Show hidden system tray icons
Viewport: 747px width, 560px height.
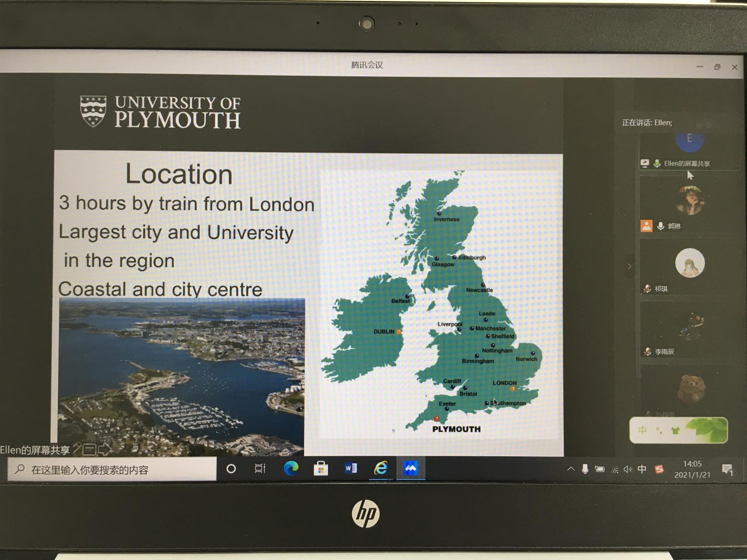point(571,469)
